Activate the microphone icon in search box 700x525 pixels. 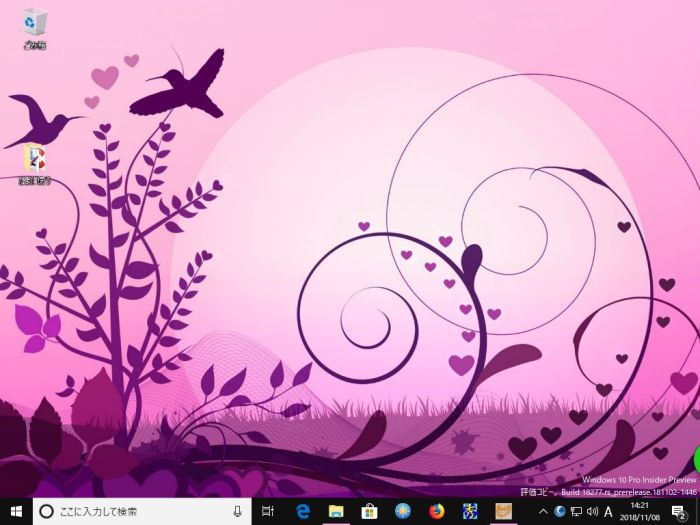[237, 511]
